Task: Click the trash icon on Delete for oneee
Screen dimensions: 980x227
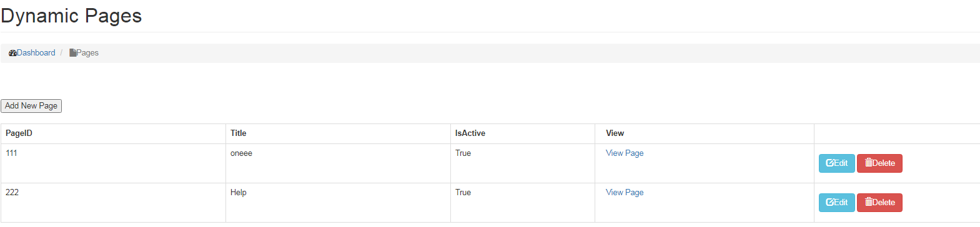Action: click(x=868, y=163)
